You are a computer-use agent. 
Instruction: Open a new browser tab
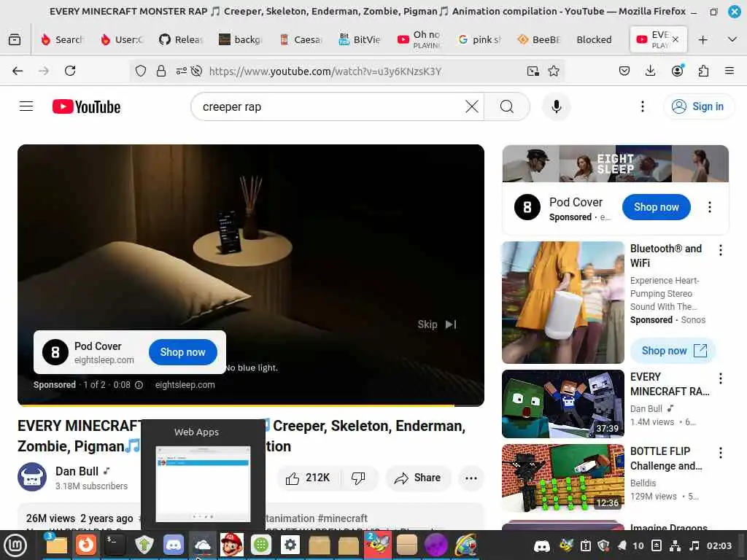[703, 39]
